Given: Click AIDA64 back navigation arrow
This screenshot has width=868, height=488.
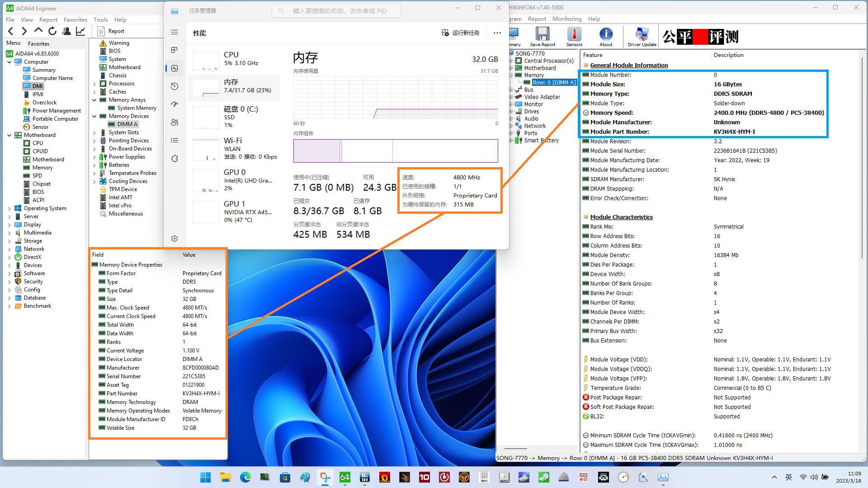Looking at the screenshot, I should point(11,31).
